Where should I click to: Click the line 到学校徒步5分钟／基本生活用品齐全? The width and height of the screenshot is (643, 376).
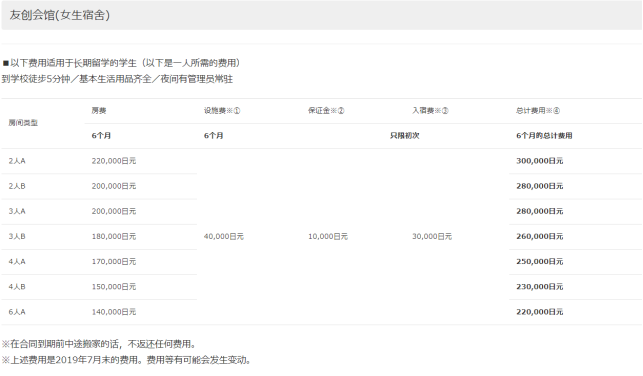pyautogui.click(x=117, y=79)
